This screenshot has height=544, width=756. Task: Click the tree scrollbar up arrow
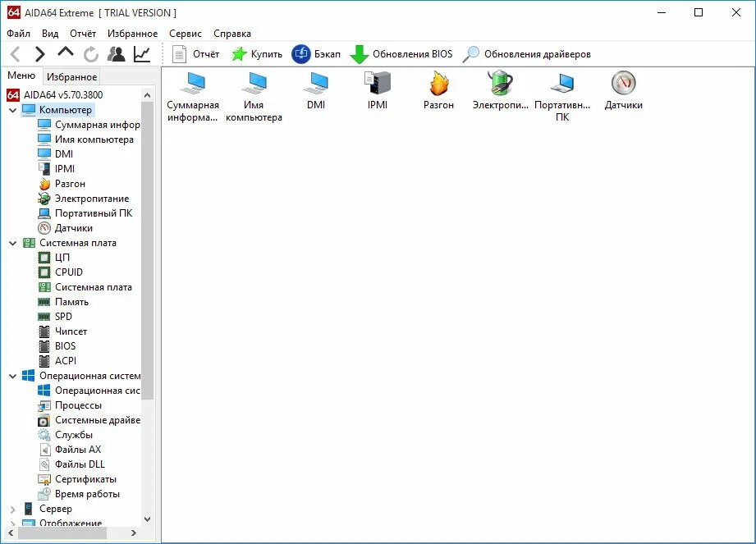(x=148, y=95)
